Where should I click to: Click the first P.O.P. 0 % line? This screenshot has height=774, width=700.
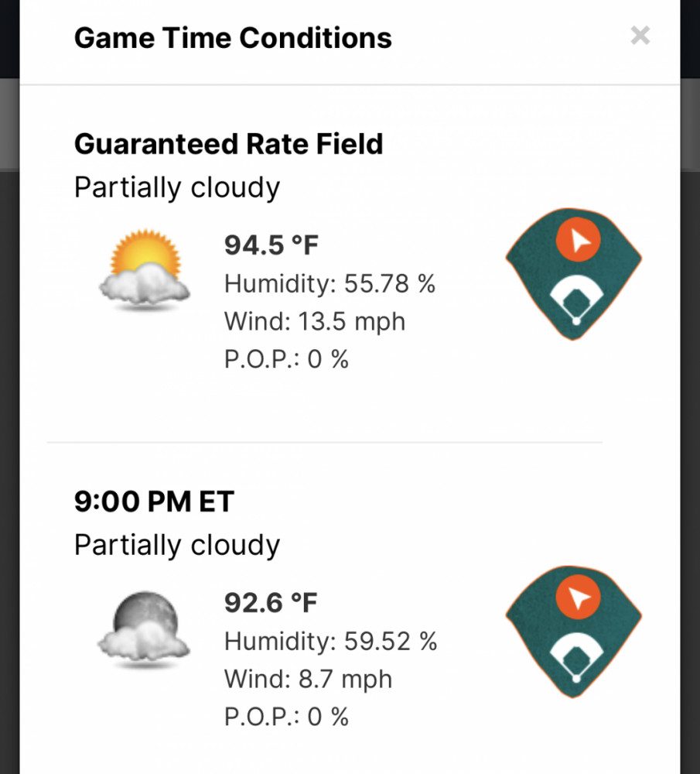pyautogui.click(x=286, y=359)
